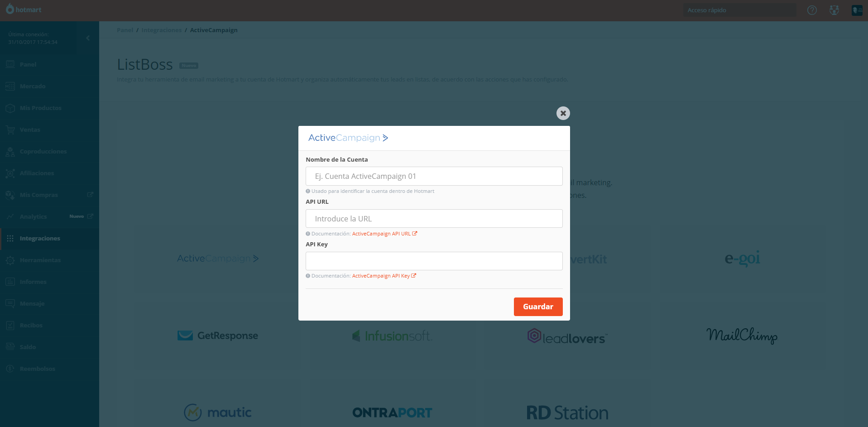The width and height of the screenshot is (868, 427).
Task: Click external link icon beside Mis Compras
Action: coord(90,195)
